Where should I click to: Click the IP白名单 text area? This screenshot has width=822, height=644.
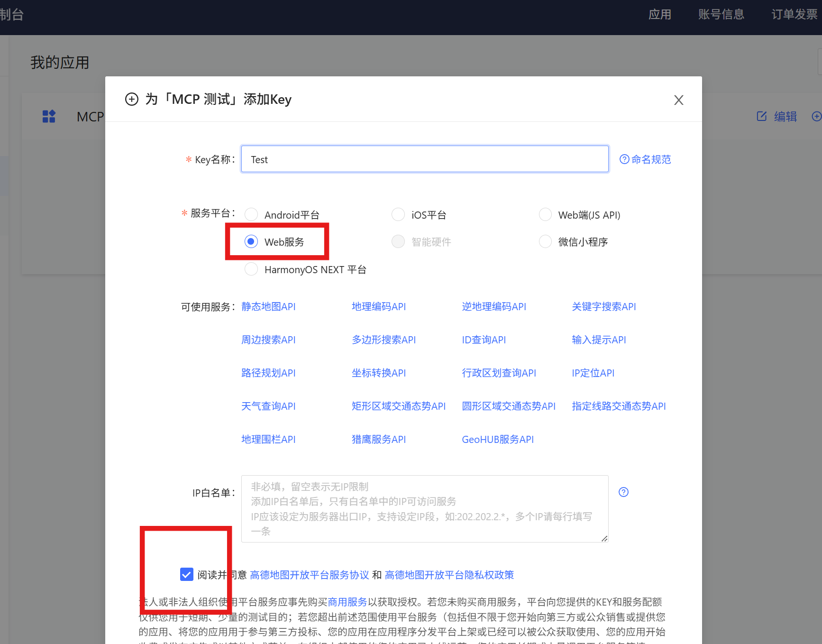click(425, 509)
